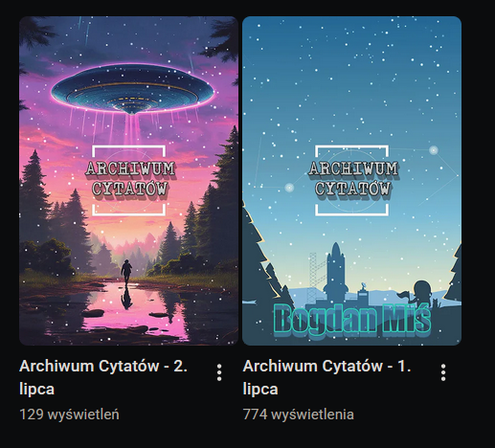Click title "Archiwum Cytatów - 1."
495x448 pixels.
(326, 366)
